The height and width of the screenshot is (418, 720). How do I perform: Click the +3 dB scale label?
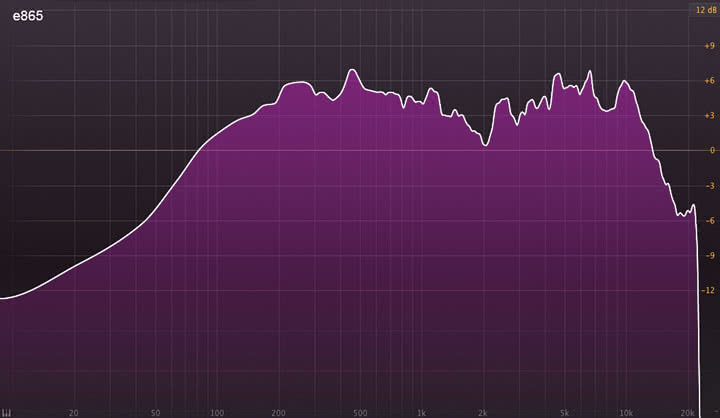(709, 116)
